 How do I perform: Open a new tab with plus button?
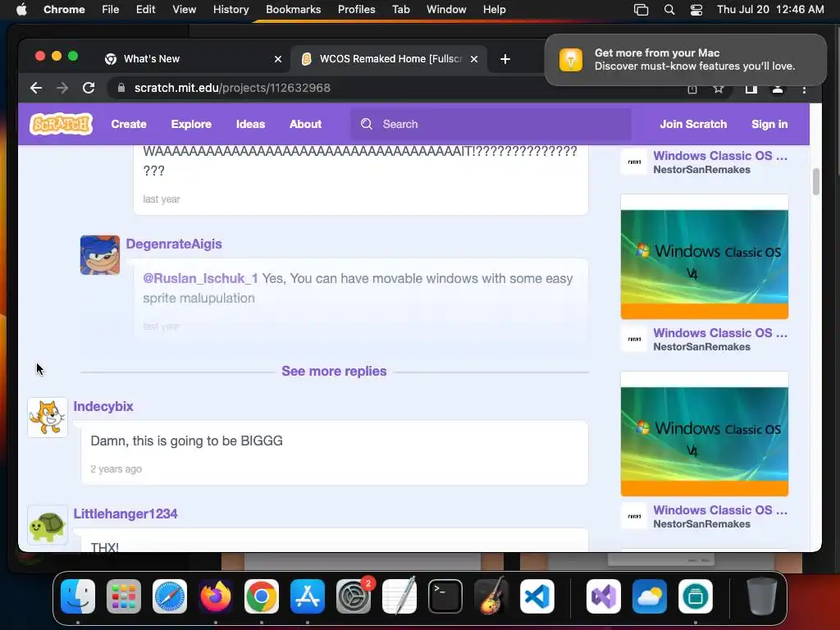coord(504,59)
